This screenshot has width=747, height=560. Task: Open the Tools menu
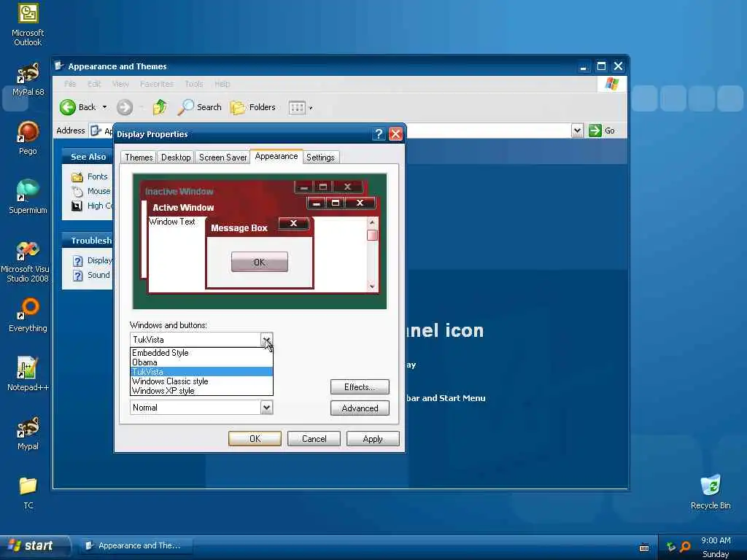coord(194,84)
